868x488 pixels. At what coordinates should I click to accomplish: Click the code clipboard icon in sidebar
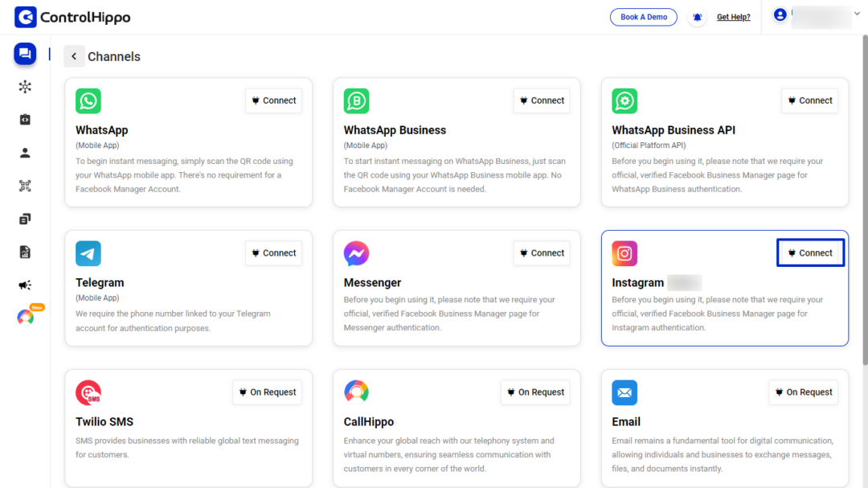[x=25, y=120]
